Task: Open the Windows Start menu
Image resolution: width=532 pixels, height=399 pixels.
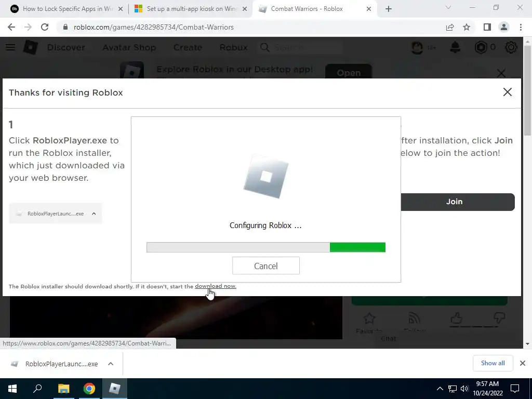Action: pos(12,389)
